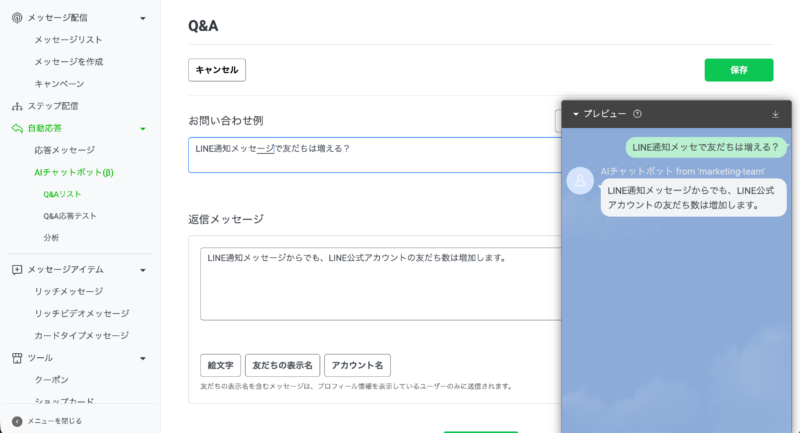The height and width of the screenshot is (433, 800).
Task: Click the キャンセル button
Action: click(217, 70)
